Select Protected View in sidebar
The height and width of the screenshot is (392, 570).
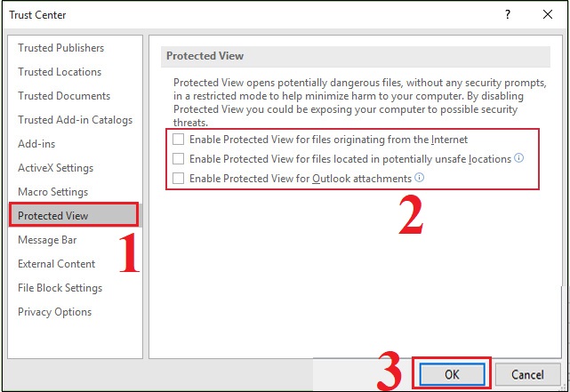[53, 216]
